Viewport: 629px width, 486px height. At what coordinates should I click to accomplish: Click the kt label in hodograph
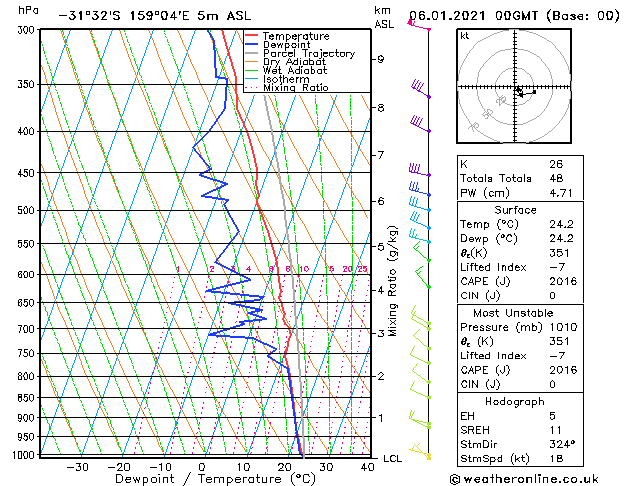[x=465, y=36]
